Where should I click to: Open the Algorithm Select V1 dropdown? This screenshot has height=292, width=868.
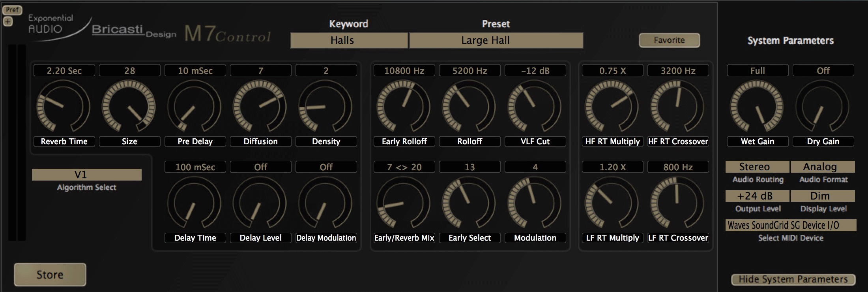coord(87,175)
